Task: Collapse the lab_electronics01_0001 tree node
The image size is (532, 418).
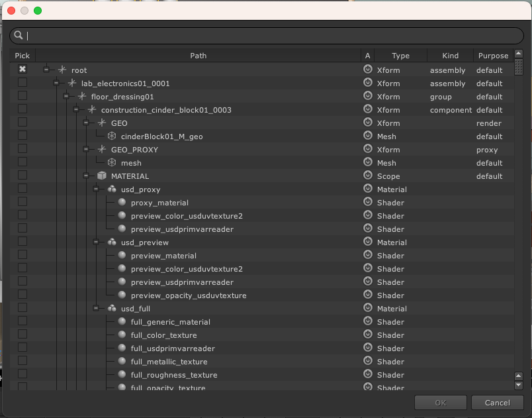Action: pos(56,83)
